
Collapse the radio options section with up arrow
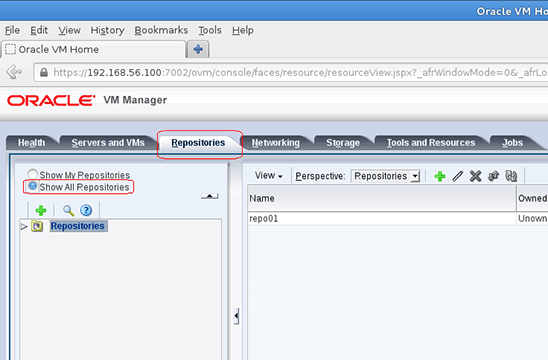[210, 196]
